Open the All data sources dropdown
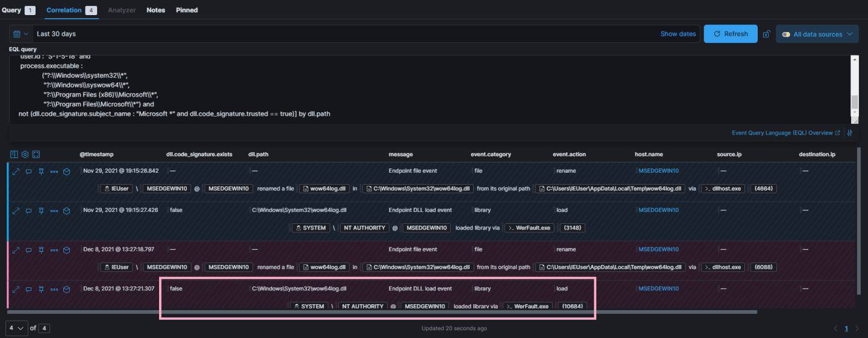 (x=817, y=34)
